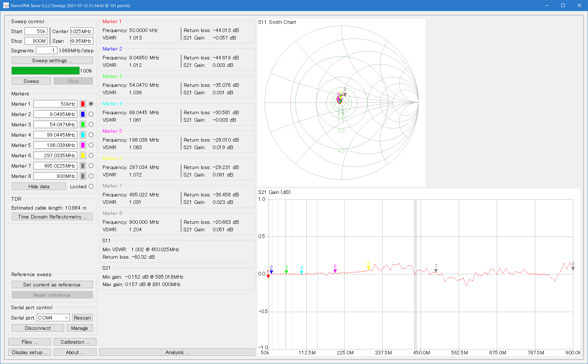Viewport: 588px width, 364px height.
Task: Click the Span frequency field
Action: 82,41
